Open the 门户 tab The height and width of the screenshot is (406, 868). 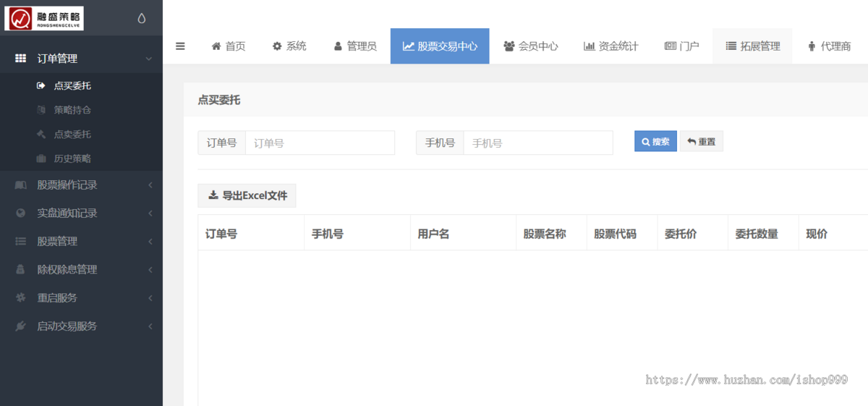point(682,46)
